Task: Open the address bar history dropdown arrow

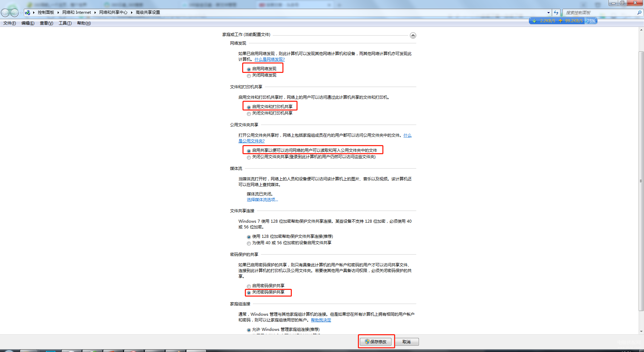Action: [548, 12]
